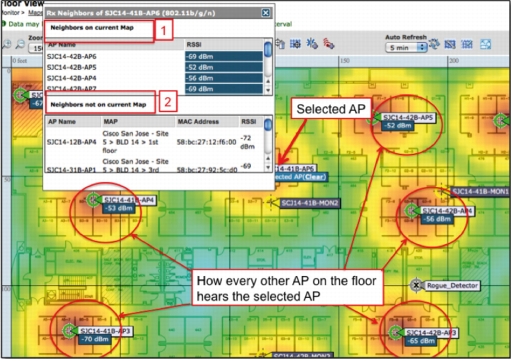Image resolution: width=512 pixels, height=361 pixels.
Task: Click the MAC Address column header
Action: pyautogui.click(x=198, y=122)
